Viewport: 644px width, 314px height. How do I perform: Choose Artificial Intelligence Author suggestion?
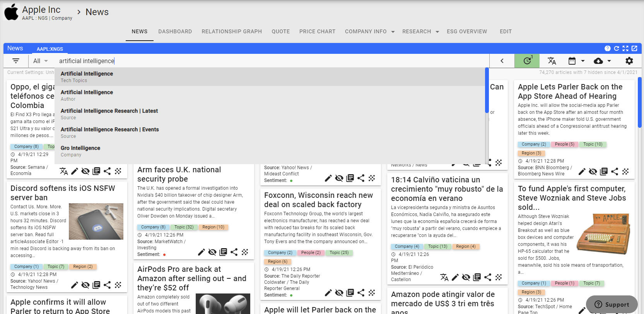pos(270,95)
